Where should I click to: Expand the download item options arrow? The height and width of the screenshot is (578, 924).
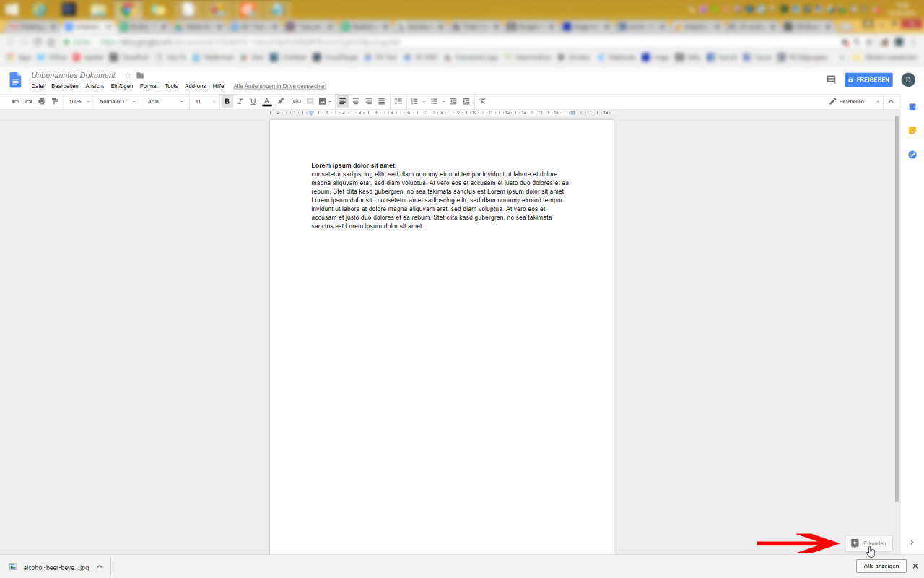click(x=100, y=567)
